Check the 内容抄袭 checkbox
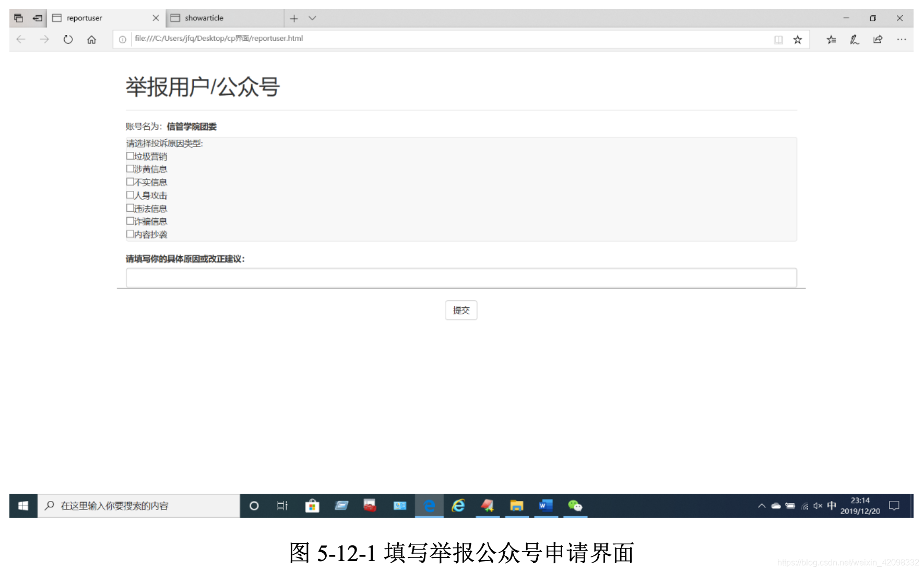This screenshot has width=924, height=572. tap(130, 234)
